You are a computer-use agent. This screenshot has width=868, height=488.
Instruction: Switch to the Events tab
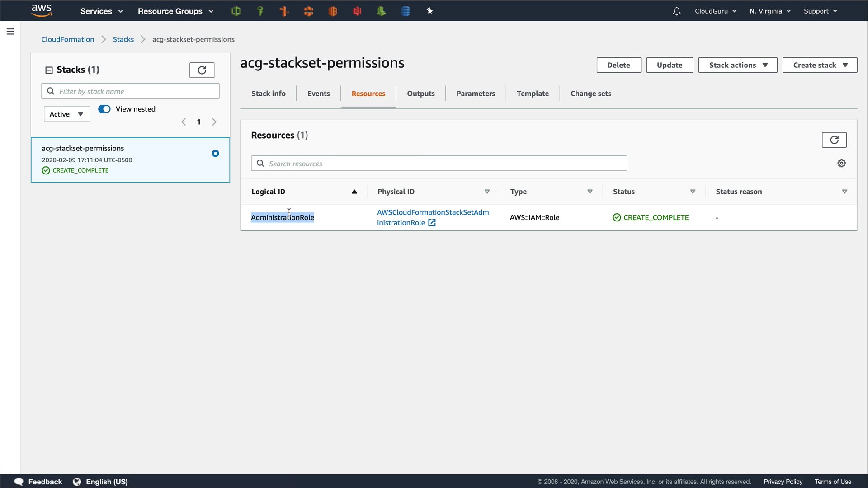click(318, 94)
